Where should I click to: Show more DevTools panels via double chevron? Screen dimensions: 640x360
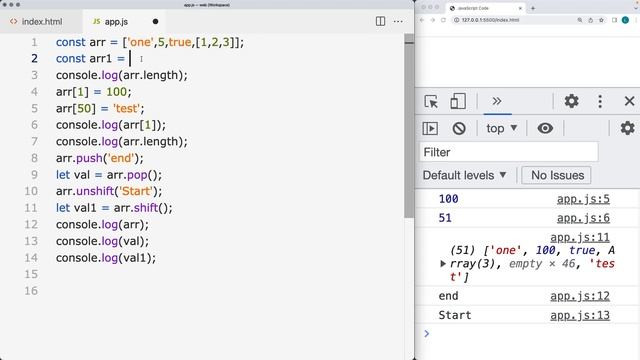tap(497, 101)
